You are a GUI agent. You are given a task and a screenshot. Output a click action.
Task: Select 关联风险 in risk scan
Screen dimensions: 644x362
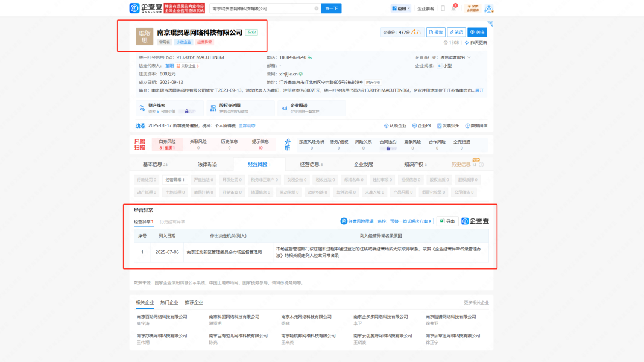point(198,144)
